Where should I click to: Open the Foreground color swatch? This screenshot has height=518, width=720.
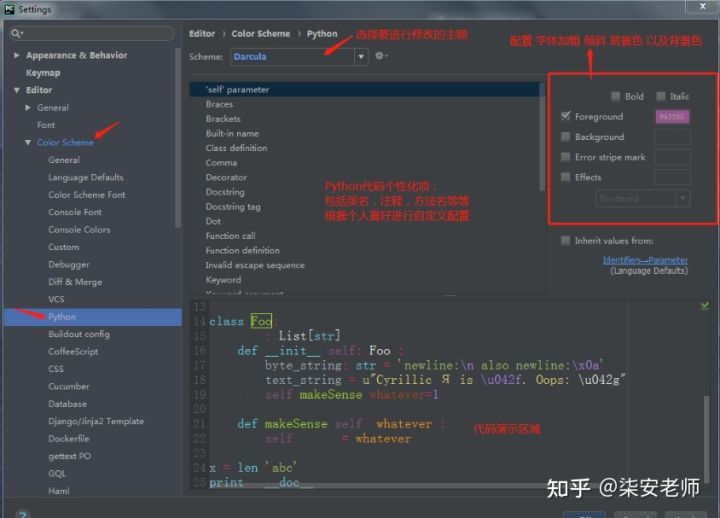pos(672,117)
